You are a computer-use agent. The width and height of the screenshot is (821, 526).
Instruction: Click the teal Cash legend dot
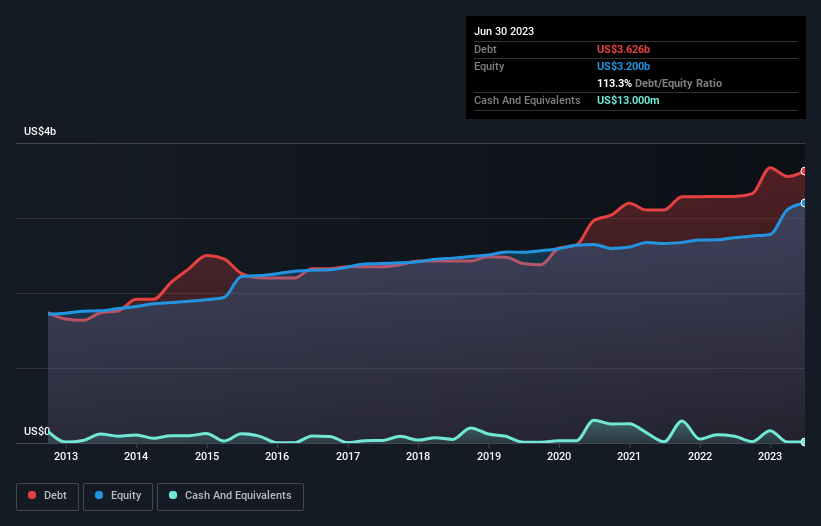tap(173, 495)
